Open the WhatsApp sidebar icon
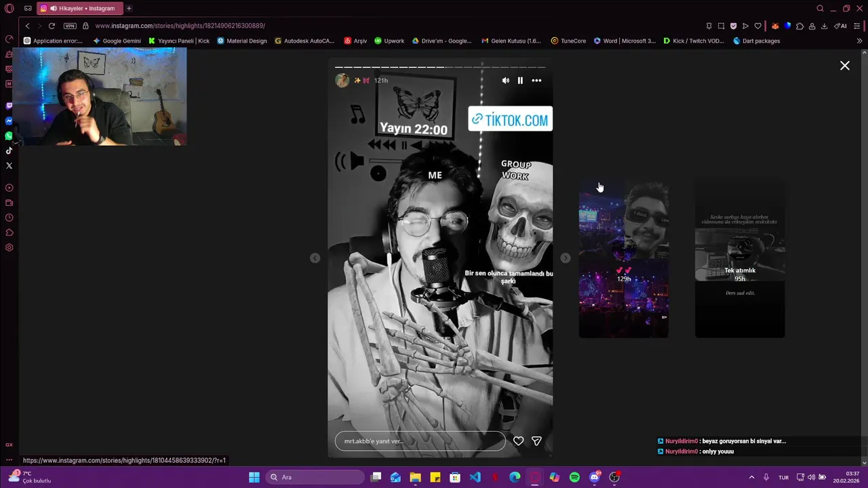868x488 pixels. 9,136
